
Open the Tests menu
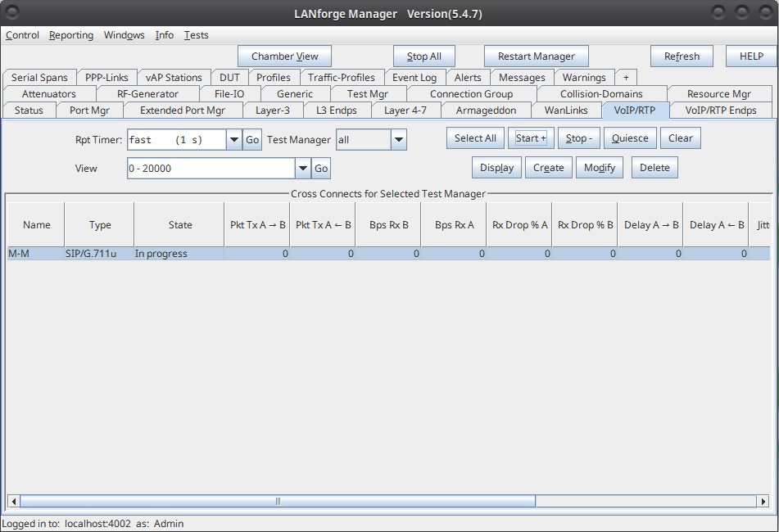[x=197, y=35]
